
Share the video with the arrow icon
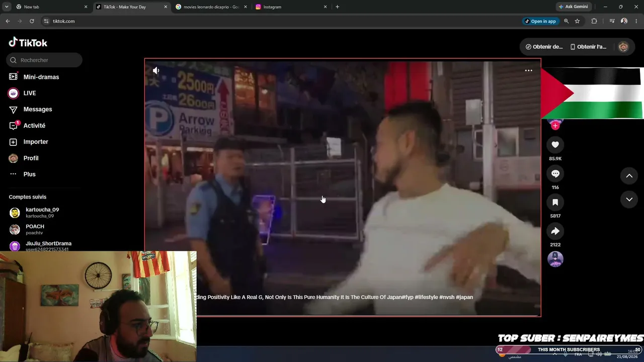[555, 231]
